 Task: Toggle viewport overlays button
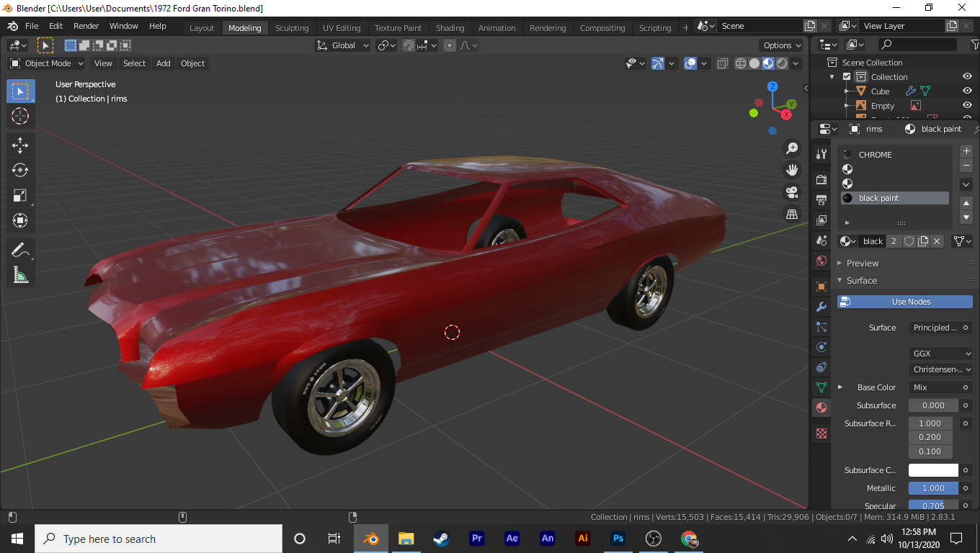(x=690, y=63)
